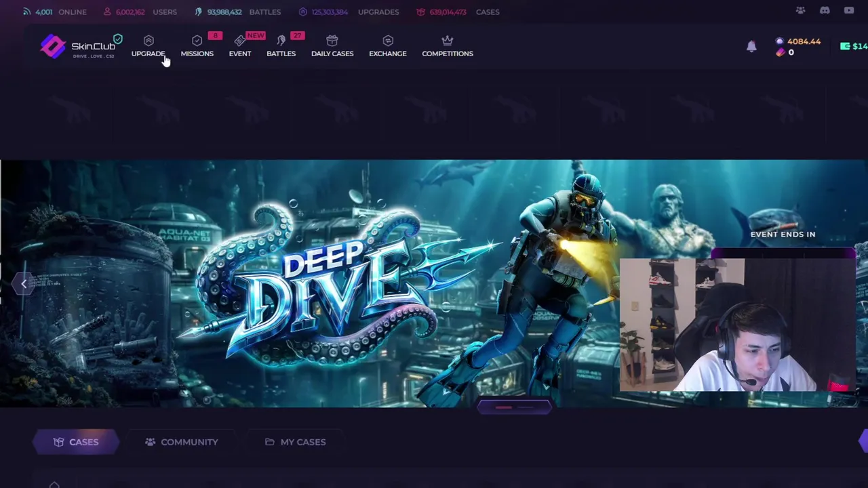Click the community group icon in top bar
868x488 pixels.
800,11
